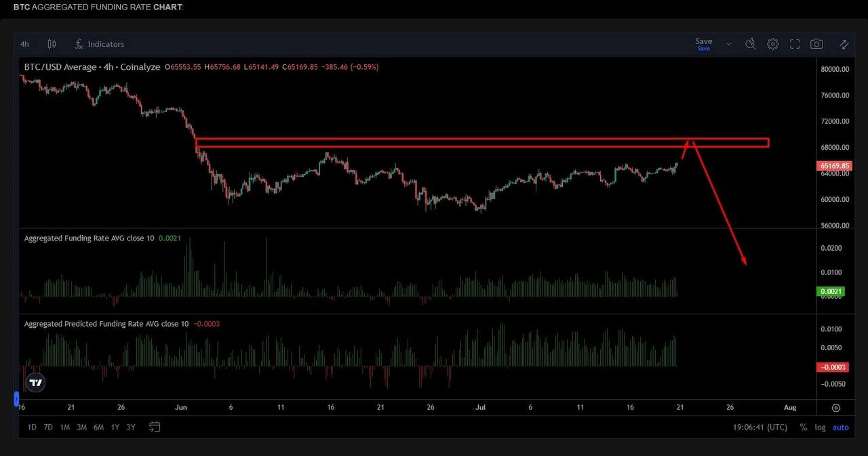The image size is (868, 456).
Task: Open chart settings gear icon
Action: (x=773, y=44)
